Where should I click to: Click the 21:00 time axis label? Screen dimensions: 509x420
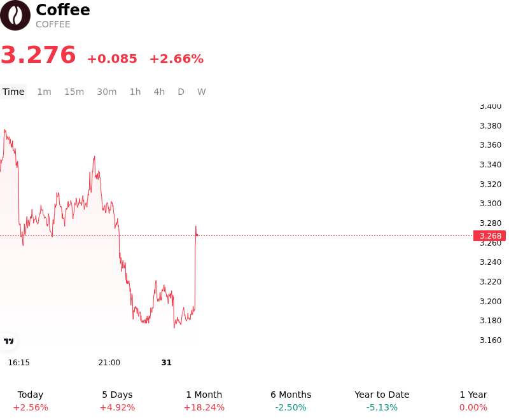coord(109,363)
